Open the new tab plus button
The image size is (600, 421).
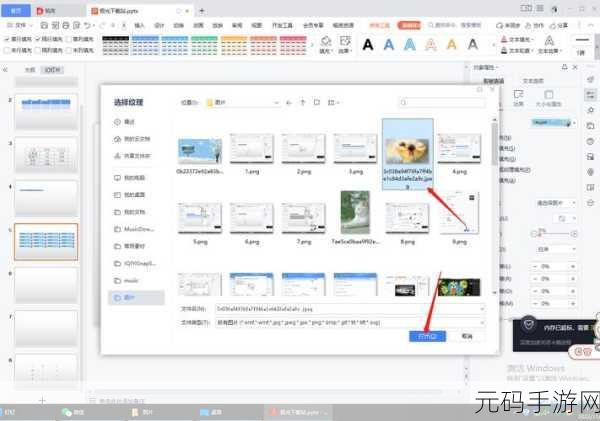point(202,11)
